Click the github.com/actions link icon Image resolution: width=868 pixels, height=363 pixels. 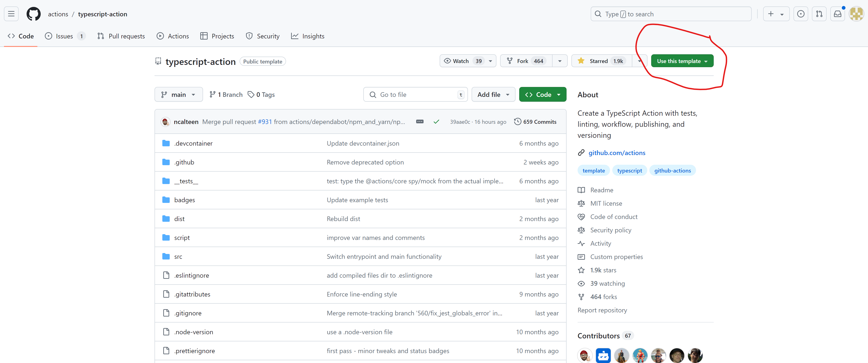coord(581,153)
